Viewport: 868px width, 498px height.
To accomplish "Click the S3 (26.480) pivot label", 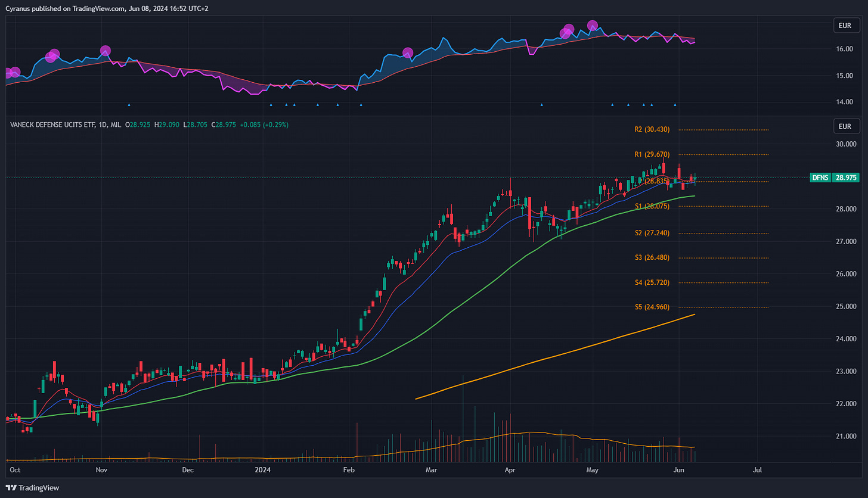I will 652,258.
